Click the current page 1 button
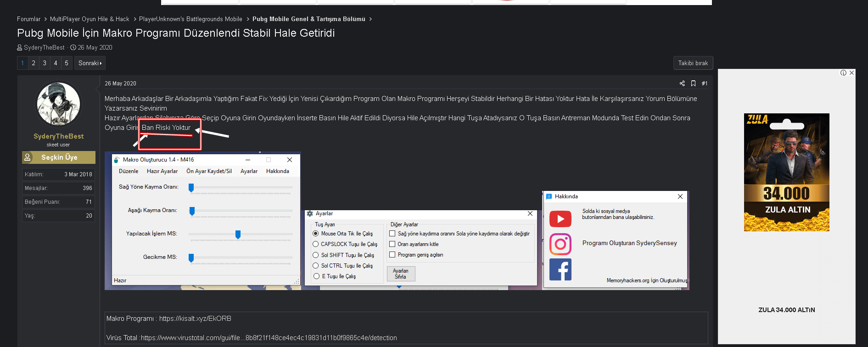Image resolution: width=868 pixels, height=347 pixels. click(x=22, y=63)
